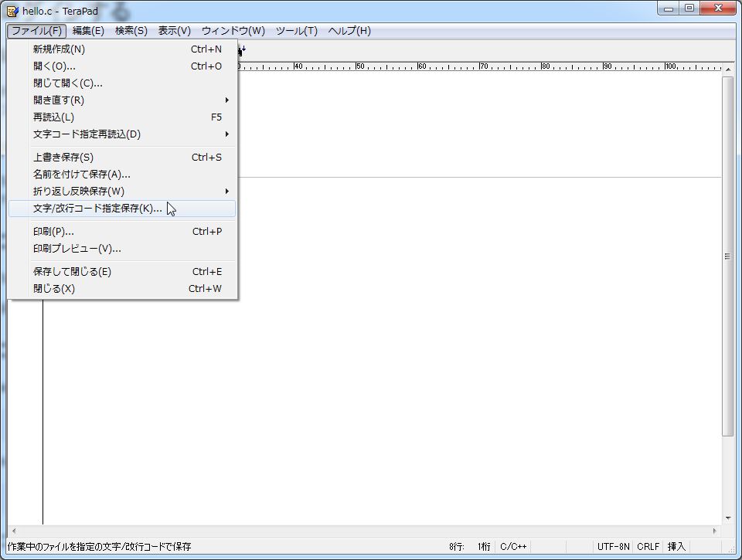Click the CRLF line-ending status indicator
The image size is (742, 560).
[x=648, y=547]
